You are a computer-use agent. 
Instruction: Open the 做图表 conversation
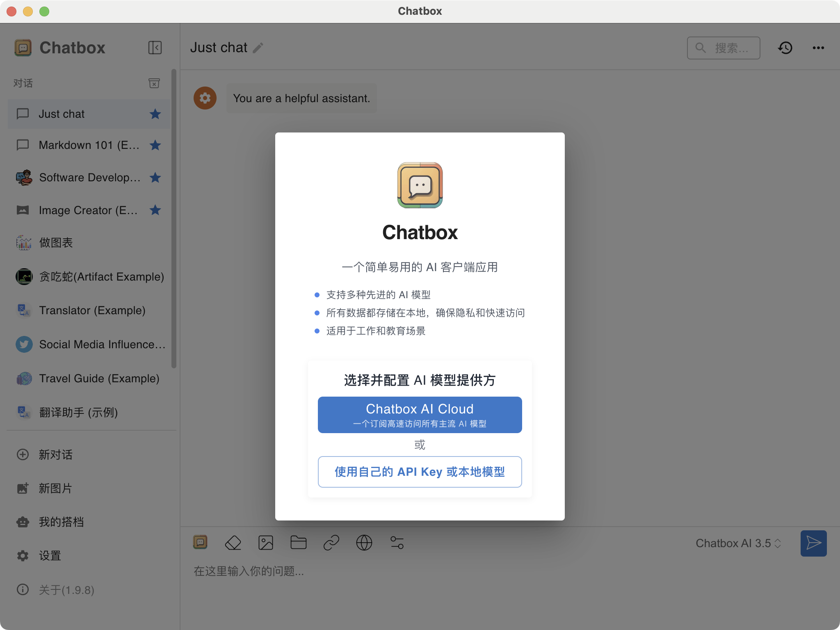(x=89, y=243)
